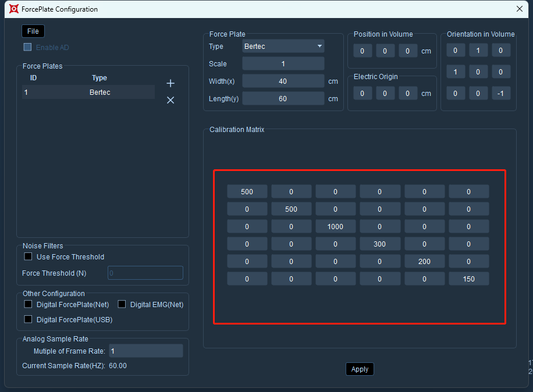Click second Electric Origin field
The height and width of the screenshot is (392, 533).
(x=385, y=94)
